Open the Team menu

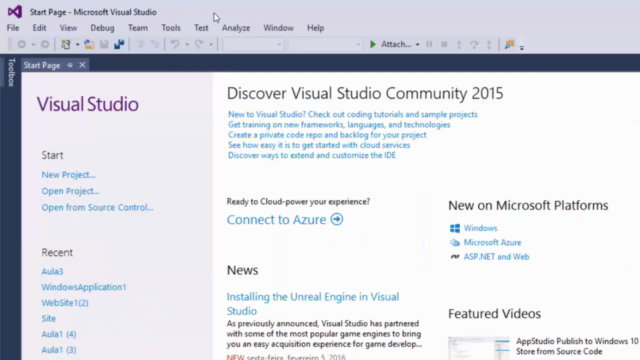138,28
